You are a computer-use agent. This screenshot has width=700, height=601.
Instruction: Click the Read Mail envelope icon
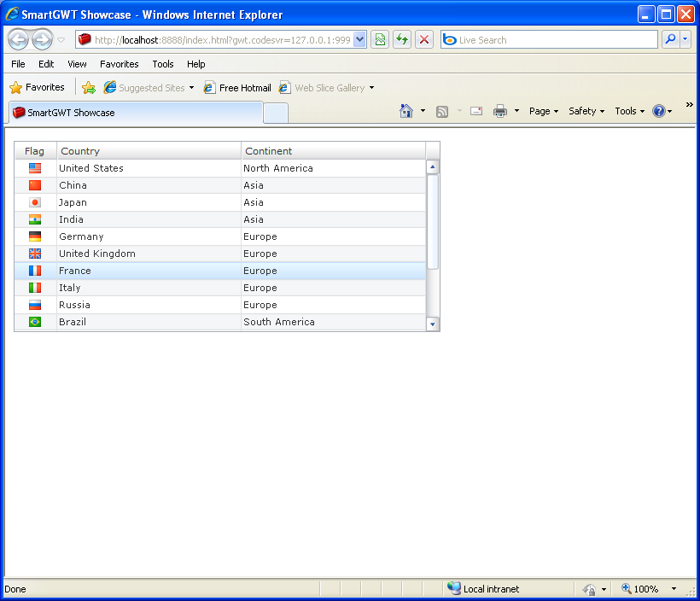coord(476,111)
